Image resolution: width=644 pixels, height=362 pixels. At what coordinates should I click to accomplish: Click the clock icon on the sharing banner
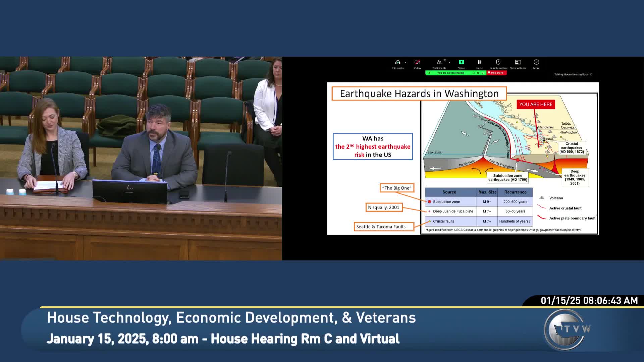[x=474, y=73]
